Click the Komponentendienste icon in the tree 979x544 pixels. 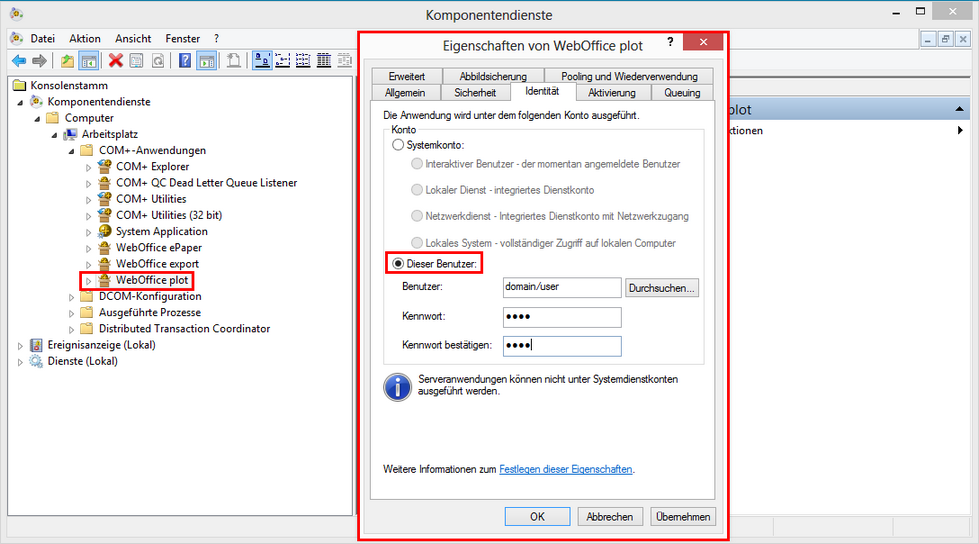(37, 101)
